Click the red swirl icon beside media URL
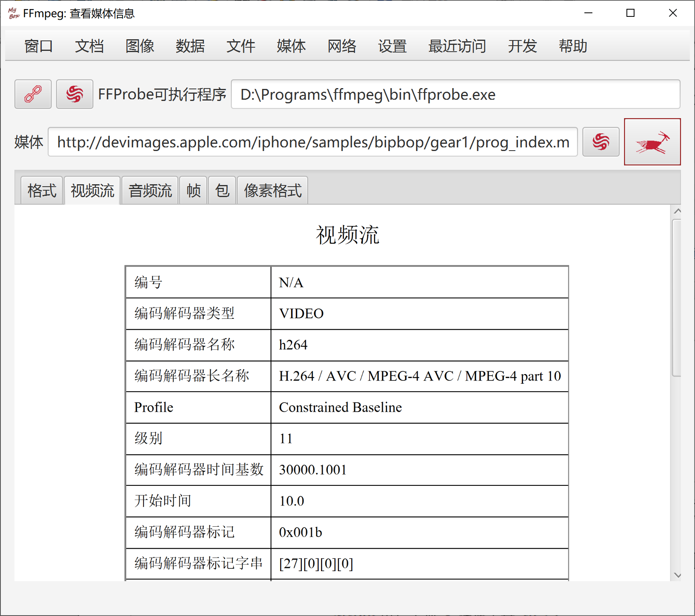 click(x=601, y=142)
